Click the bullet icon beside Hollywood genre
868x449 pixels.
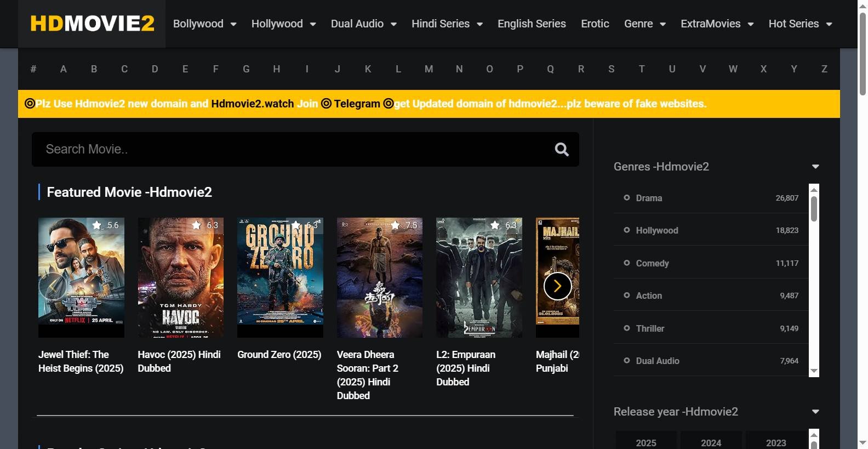pyautogui.click(x=626, y=230)
